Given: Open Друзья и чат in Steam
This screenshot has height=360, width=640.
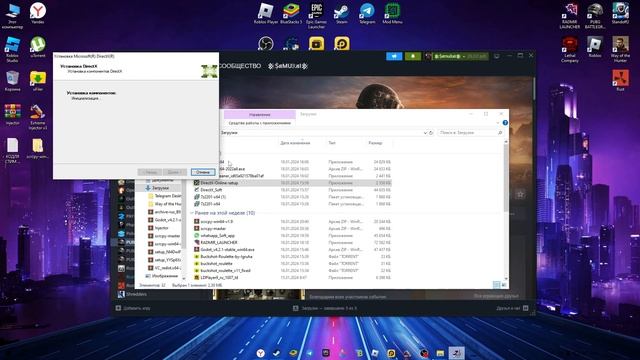Looking at the screenshot, I should (512, 308).
